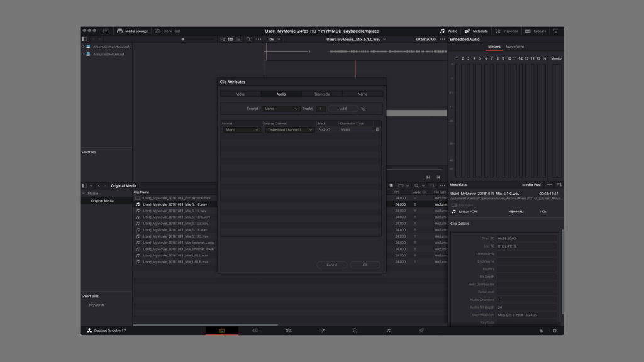Click OK in the Clip Attributes dialog
Screen dimensions: 644x362
coord(365,265)
